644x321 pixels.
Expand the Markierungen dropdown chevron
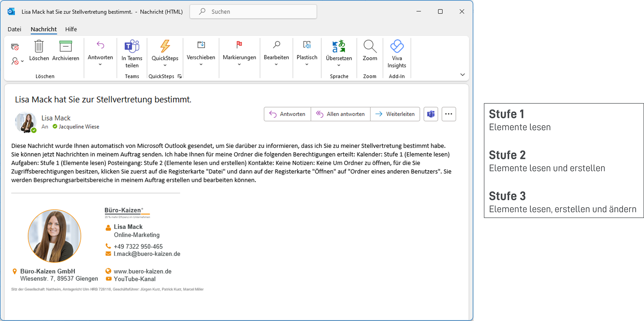(239, 65)
